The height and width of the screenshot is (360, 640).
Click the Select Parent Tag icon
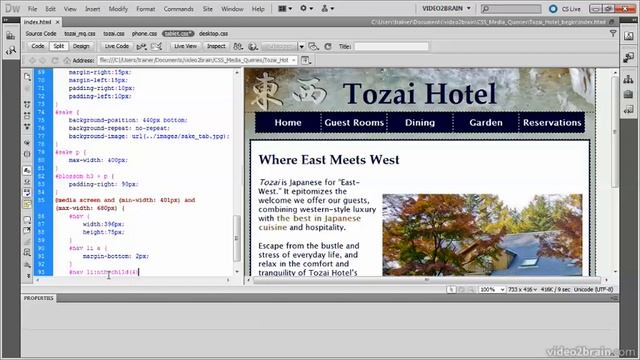point(27,143)
